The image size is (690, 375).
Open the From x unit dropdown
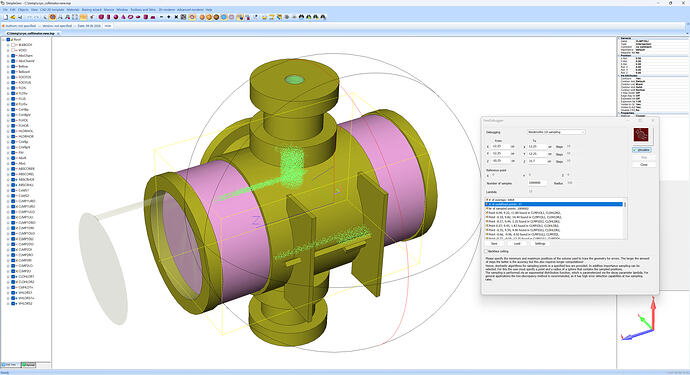coord(513,147)
